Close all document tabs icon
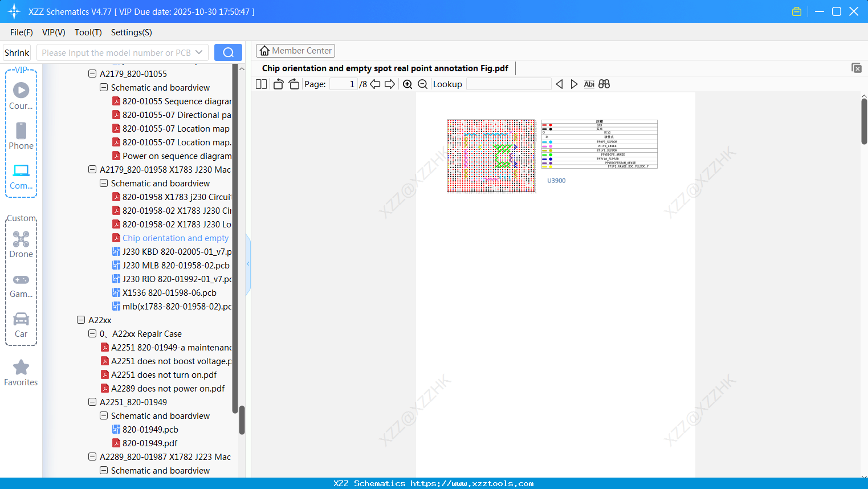This screenshot has height=489, width=868. click(x=857, y=68)
